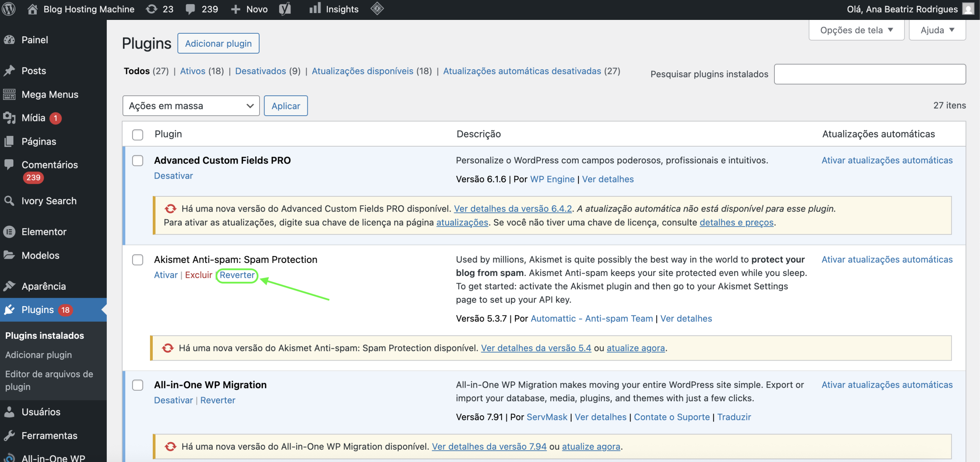
Task: Click Reverter under All-in-One WP Migration
Action: tap(217, 400)
